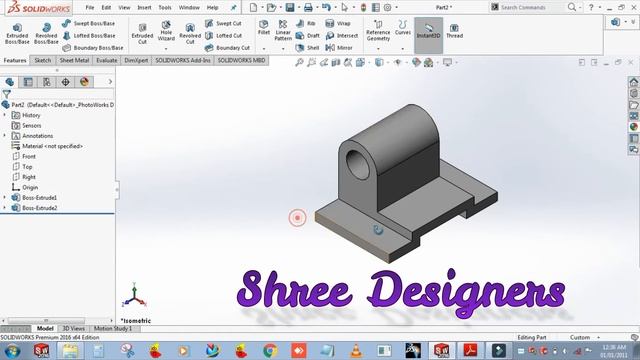The width and height of the screenshot is (640, 360).
Task: Switch to the 3D Views tab
Action: pos(73,329)
